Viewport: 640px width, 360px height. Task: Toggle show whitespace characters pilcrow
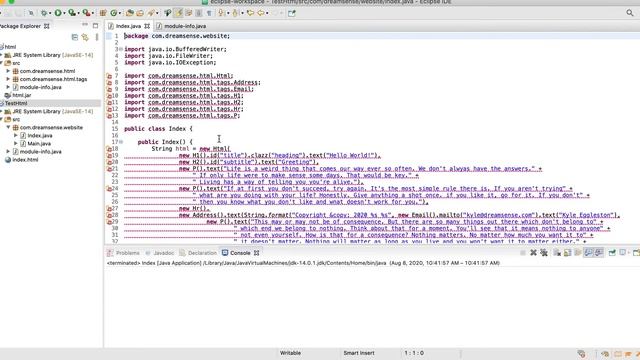[209, 13]
